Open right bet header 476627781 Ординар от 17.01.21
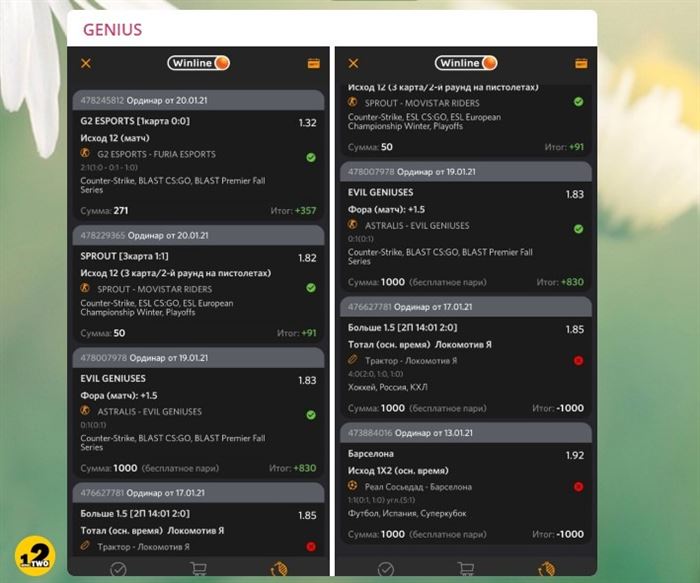This screenshot has width=700, height=583. click(x=466, y=307)
